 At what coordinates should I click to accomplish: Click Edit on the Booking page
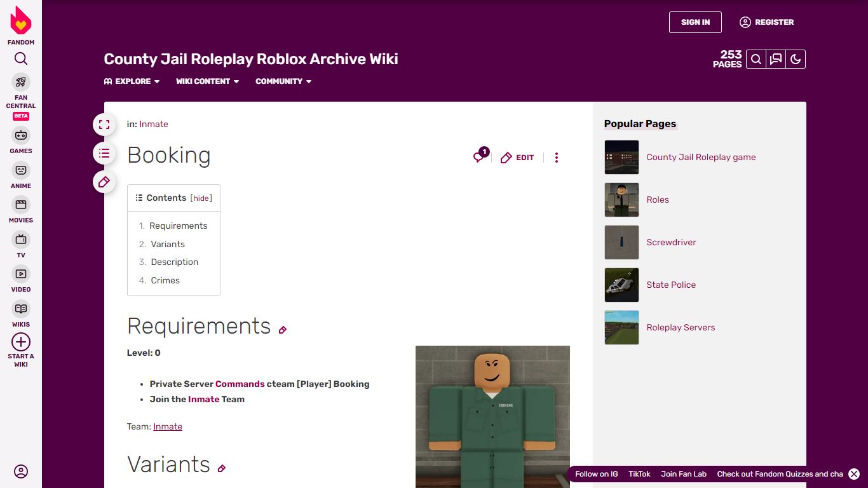517,158
